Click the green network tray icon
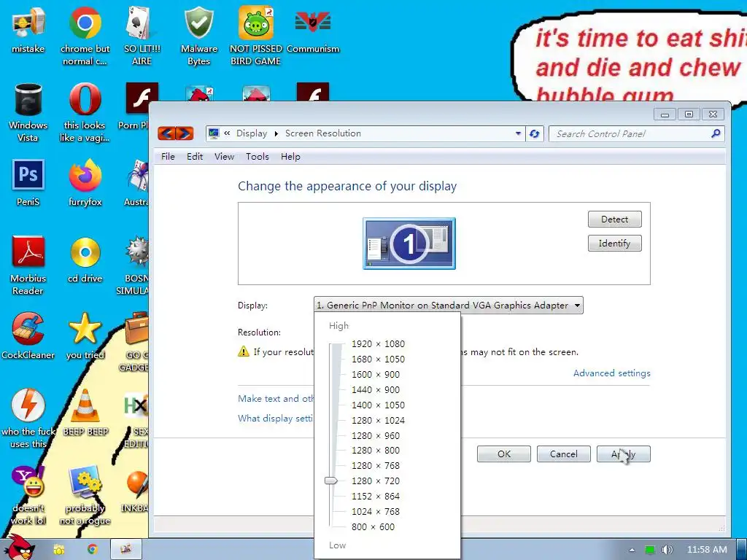The height and width of the screenshot is (560, 747). [650, 550]
